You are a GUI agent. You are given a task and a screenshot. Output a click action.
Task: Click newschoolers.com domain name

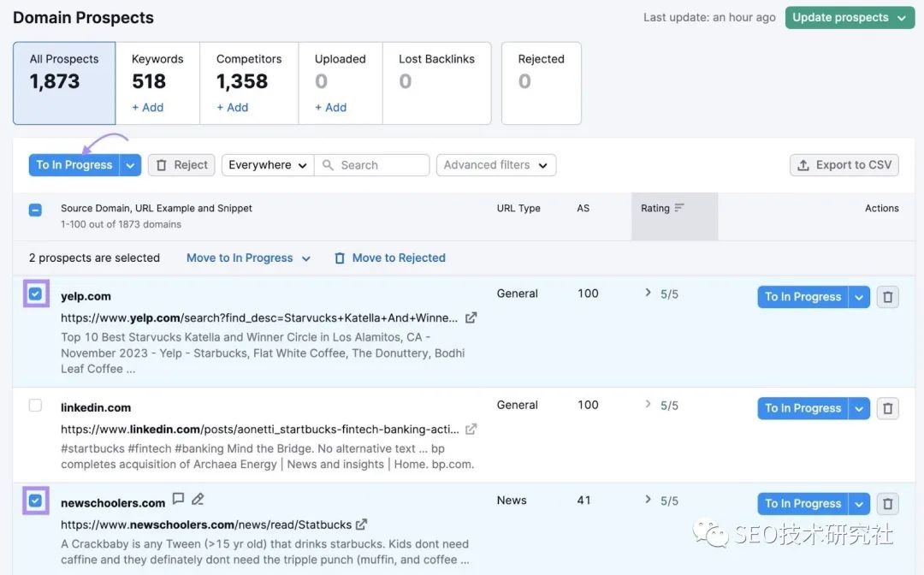(x=113, y=503)
